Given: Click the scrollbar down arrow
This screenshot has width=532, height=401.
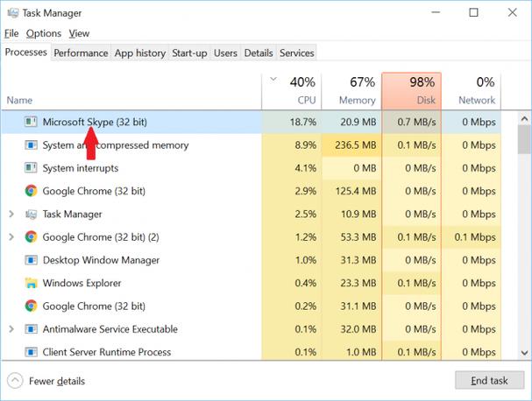Looking at the screenshot, I should pos(524,353).
